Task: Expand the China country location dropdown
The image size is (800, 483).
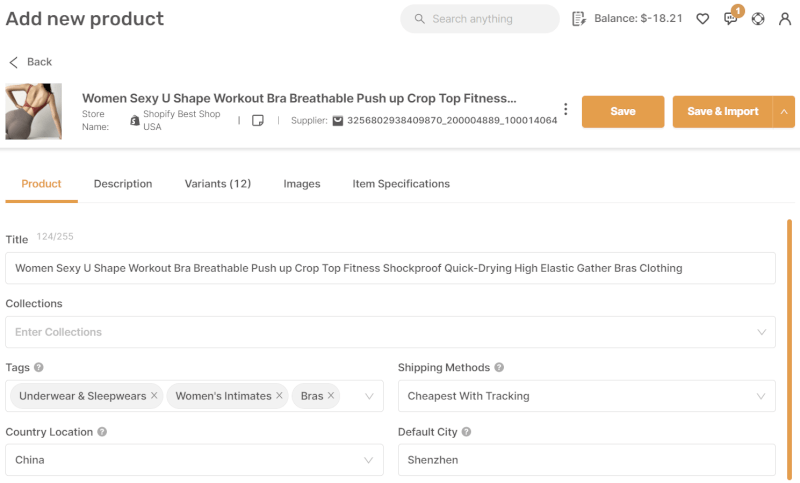Action: click(194, 460)
